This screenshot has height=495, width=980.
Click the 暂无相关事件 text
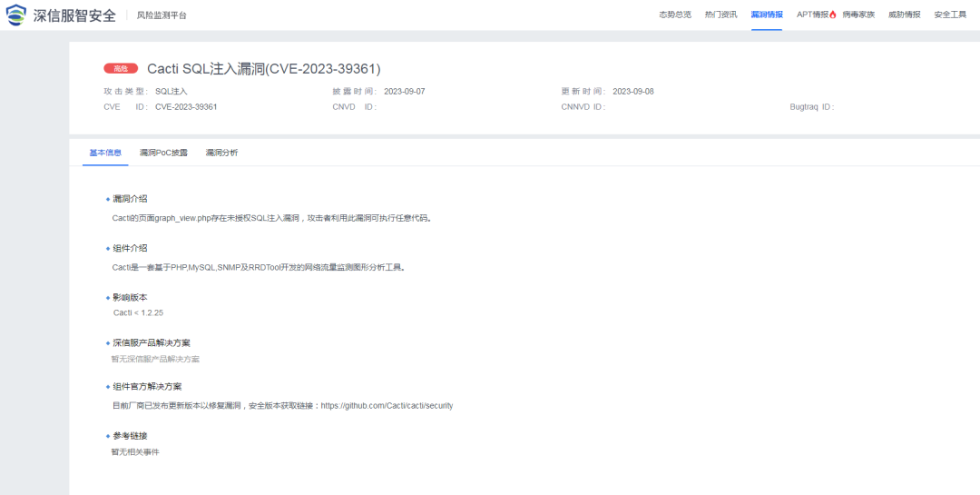click(x=135, y=451)
